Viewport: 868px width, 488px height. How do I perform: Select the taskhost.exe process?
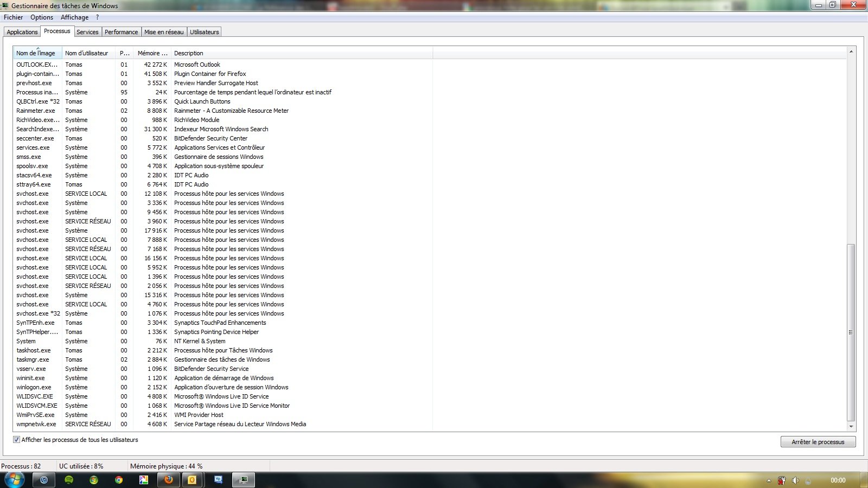click(x=223, y=350)
